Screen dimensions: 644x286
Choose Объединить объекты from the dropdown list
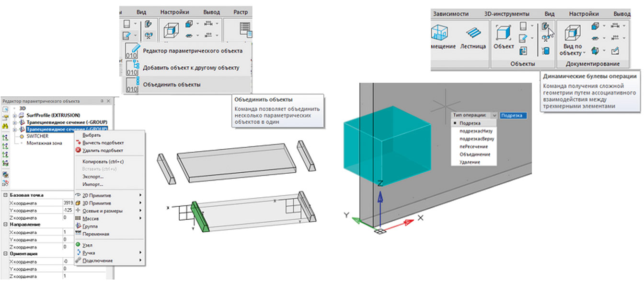172,84
